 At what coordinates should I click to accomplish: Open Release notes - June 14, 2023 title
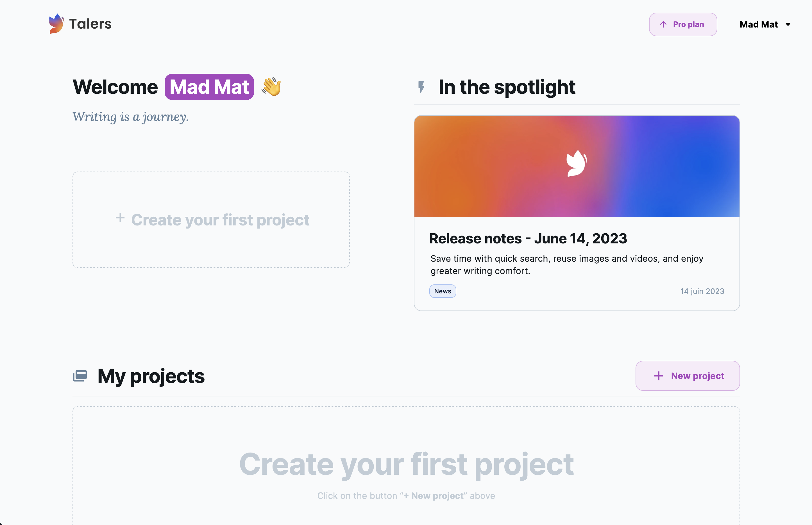click(528, 239)
